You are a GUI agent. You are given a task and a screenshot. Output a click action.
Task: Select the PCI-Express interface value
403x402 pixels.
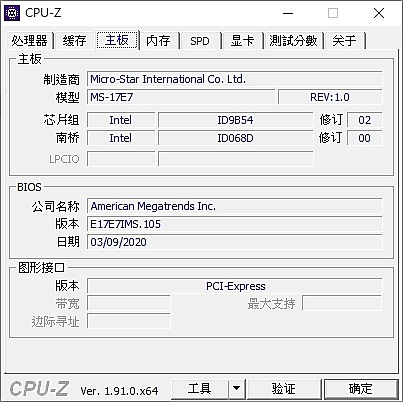(235, 286)
